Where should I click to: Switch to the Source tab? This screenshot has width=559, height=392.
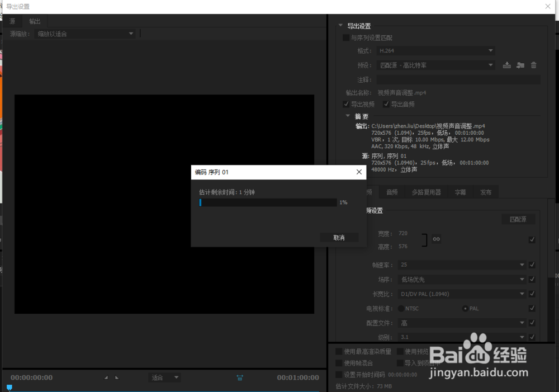coord(12,21)
